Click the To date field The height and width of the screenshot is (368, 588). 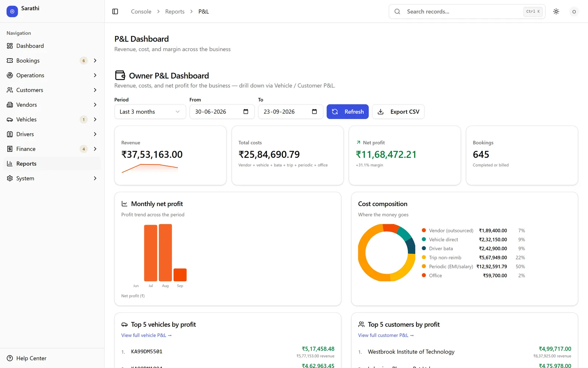pos(290,112)
